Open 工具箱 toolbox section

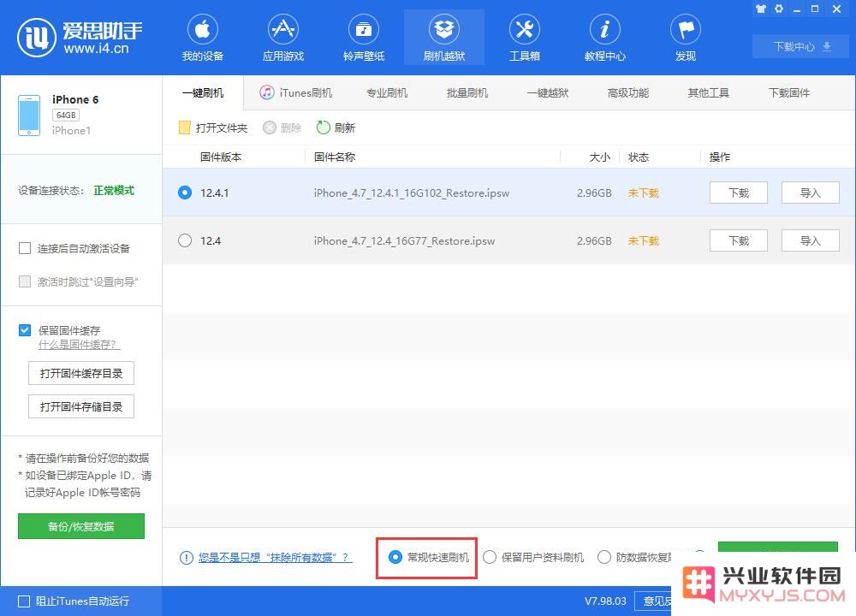pos(525,37)
